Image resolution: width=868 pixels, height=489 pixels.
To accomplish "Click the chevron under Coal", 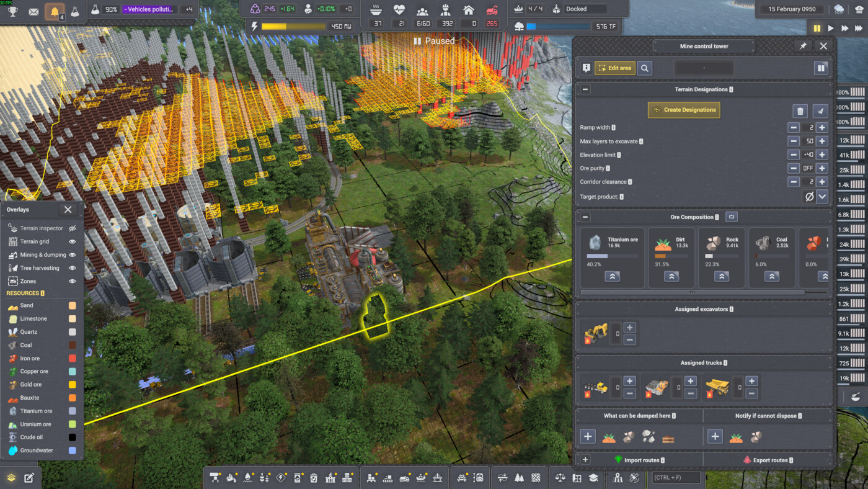I will (772, 277).
